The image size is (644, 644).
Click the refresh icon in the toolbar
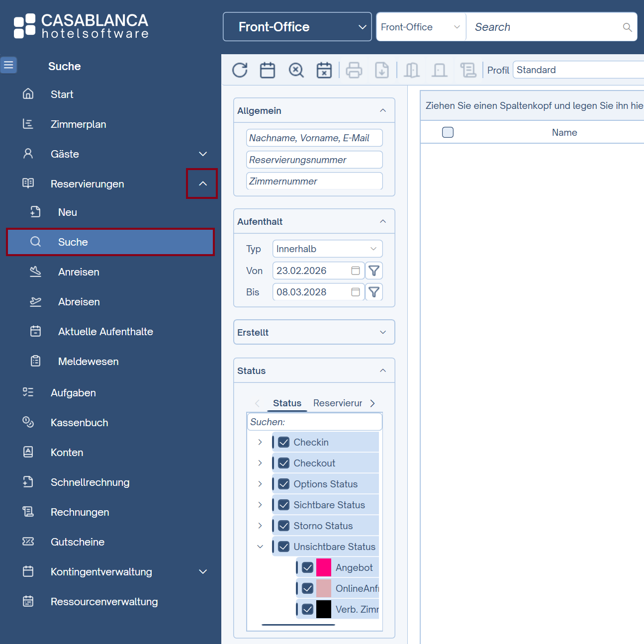[x=240, y=70]
